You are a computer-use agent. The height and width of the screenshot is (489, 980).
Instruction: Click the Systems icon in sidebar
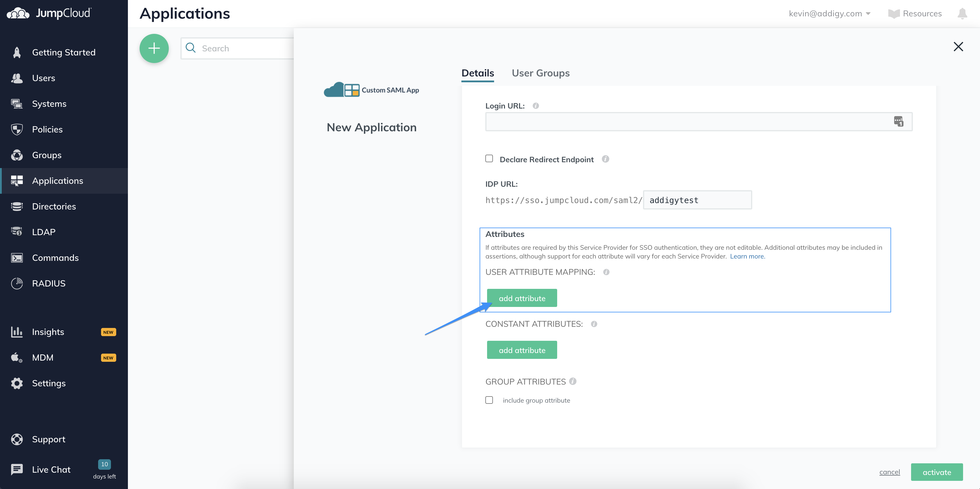pos(17,104)
